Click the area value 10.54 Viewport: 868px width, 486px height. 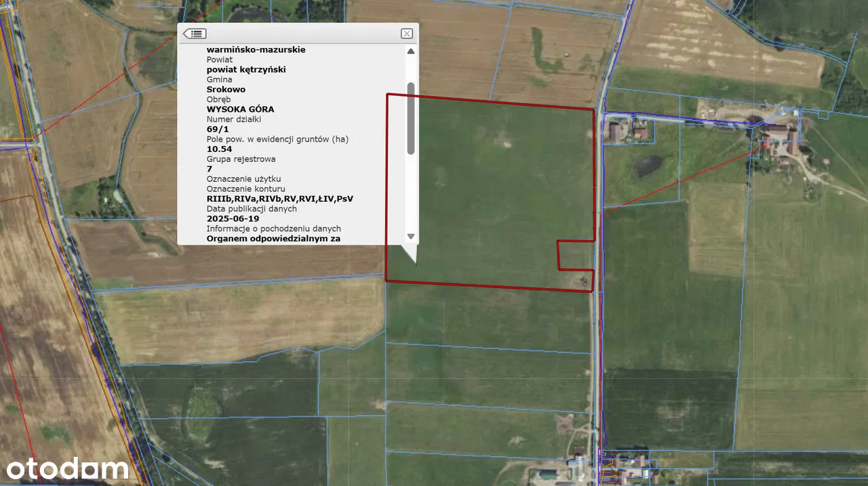click(219, 149)
